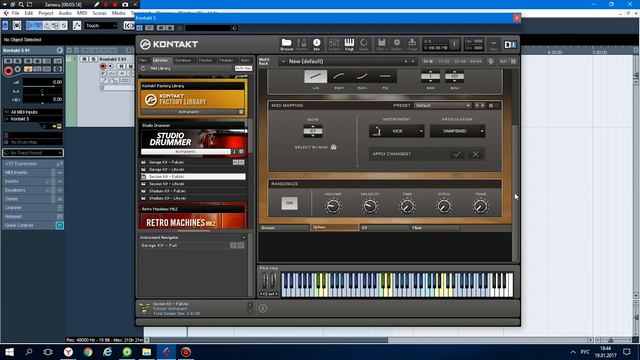640x360 pixels.
Task: Switch to Studio Drummer Kit tab
Action: click(384, 228)
